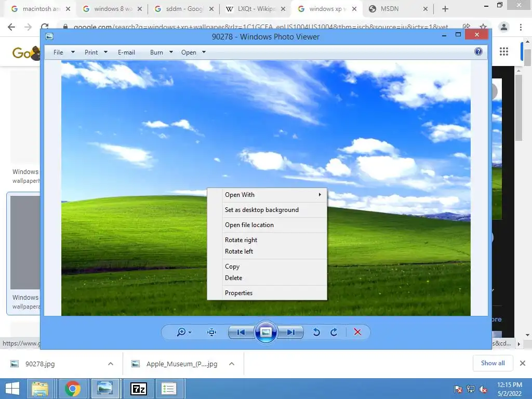Select Delete in context menu
The height and width of the screenshot is (399, 532).
pyautogui.click(x=267, y=278)
